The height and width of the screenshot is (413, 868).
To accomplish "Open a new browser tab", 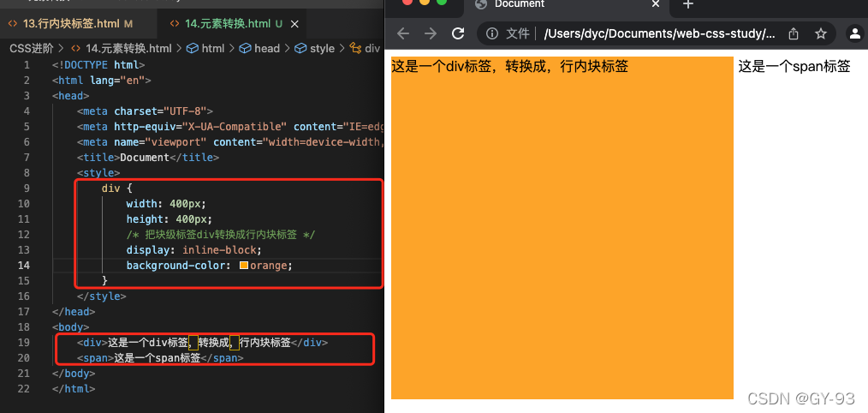I will click(688, 4).
